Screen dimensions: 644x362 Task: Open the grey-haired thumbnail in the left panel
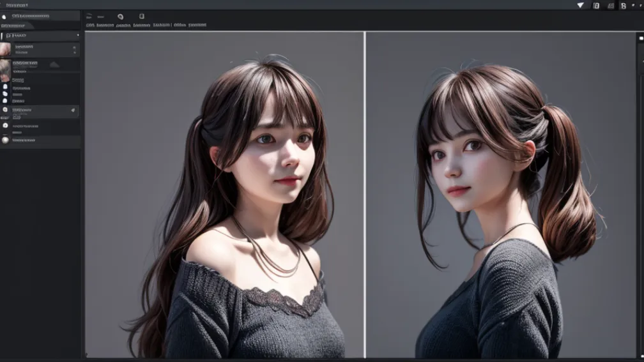coord(5,70)
